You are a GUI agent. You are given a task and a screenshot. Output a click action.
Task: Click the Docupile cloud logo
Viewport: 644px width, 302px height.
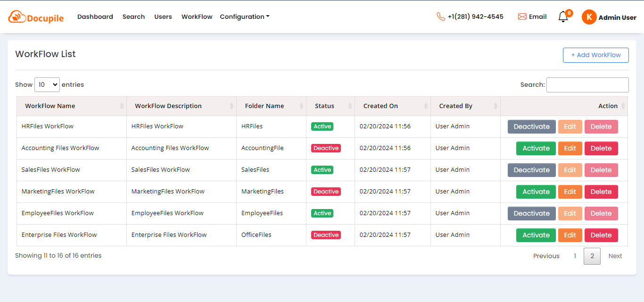(x=17, y=17)
